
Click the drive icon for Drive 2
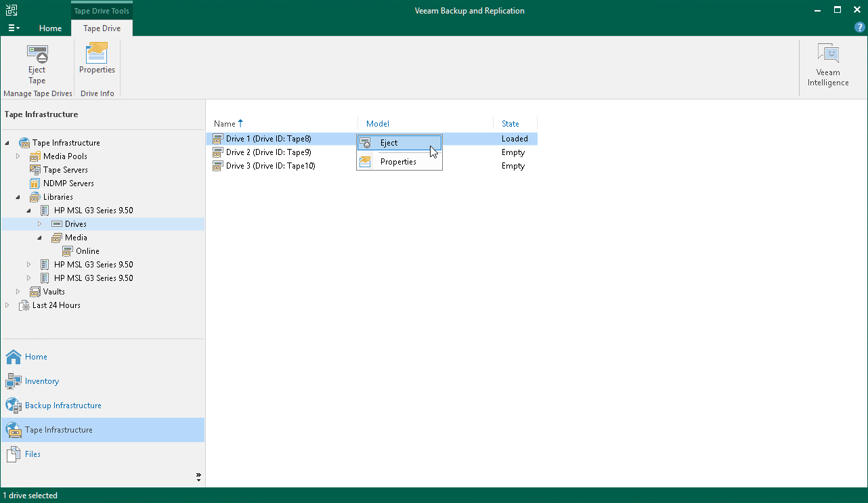[x=218, y=152]
